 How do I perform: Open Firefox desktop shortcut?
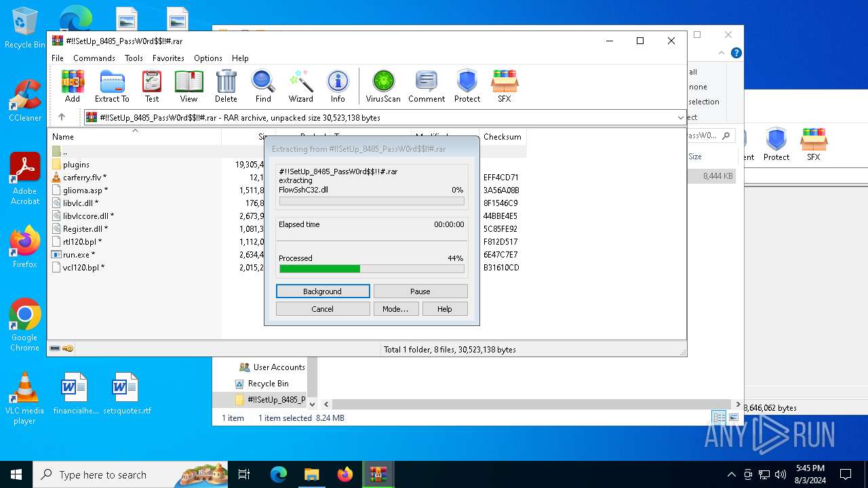pos(24,247)
